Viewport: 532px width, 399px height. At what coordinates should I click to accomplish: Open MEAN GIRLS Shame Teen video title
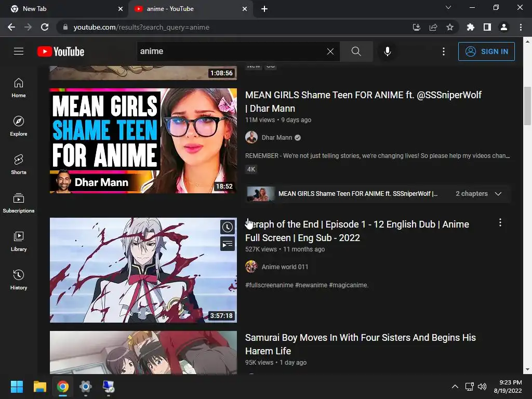tap(363, 101)
